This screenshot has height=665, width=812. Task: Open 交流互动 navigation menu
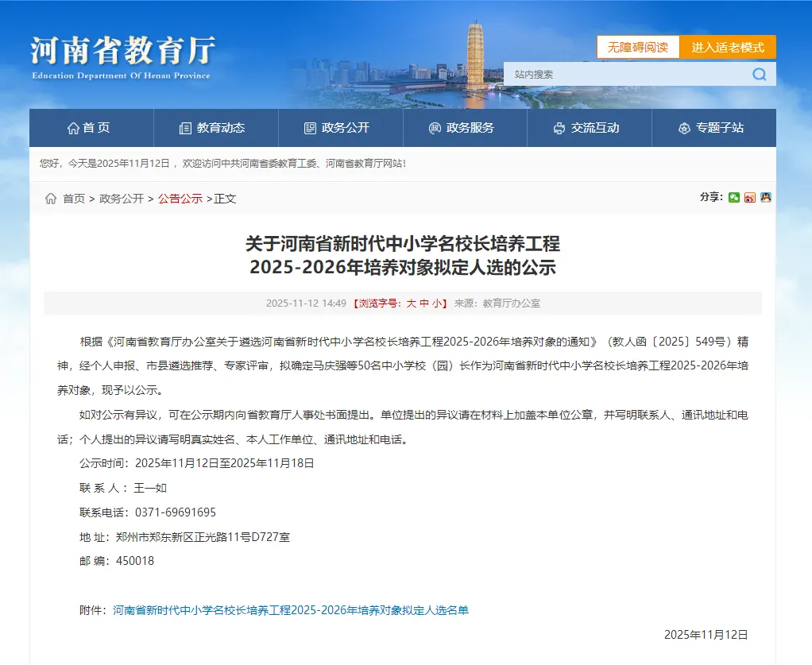point(587,128)
